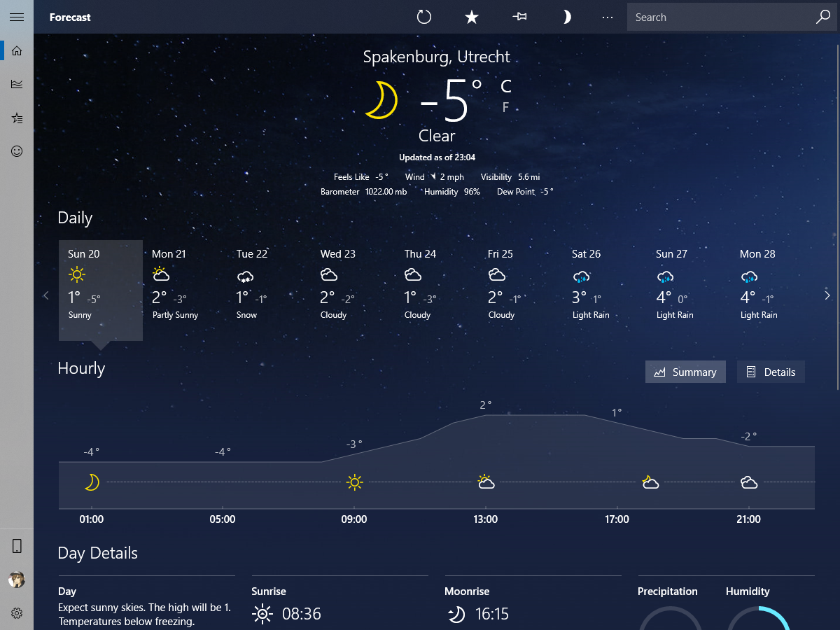Click the Humidity 96% value
The width and height of the screenshot is (840, 630).
(472, 192)
